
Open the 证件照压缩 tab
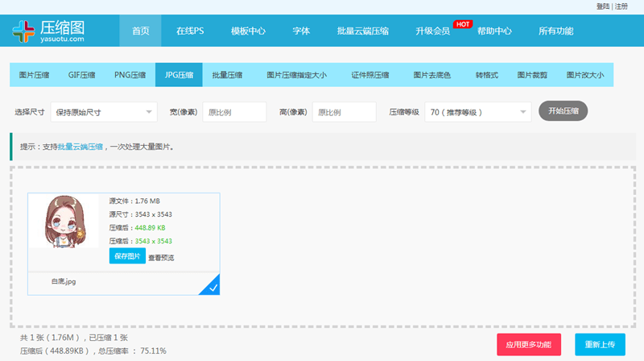click(369, 75)
